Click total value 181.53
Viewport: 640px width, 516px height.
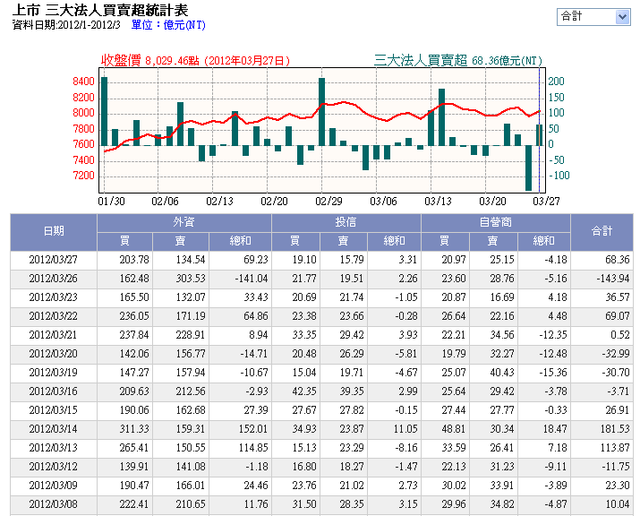pos(615,429)
